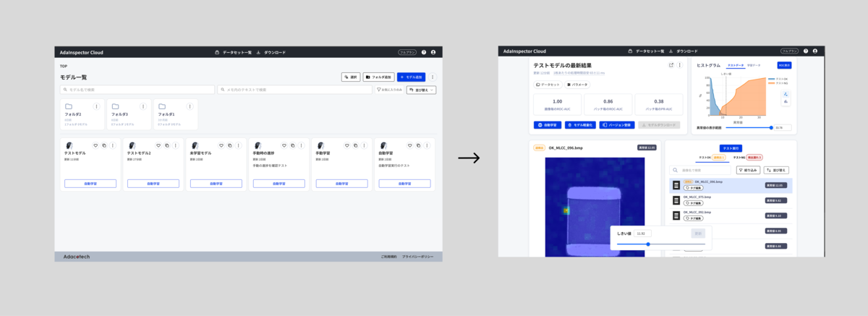Toggle お気に入りのみ filter on model list
This screenshot has height=316, width=868.
pyautogui.click(x=389, y=90)
